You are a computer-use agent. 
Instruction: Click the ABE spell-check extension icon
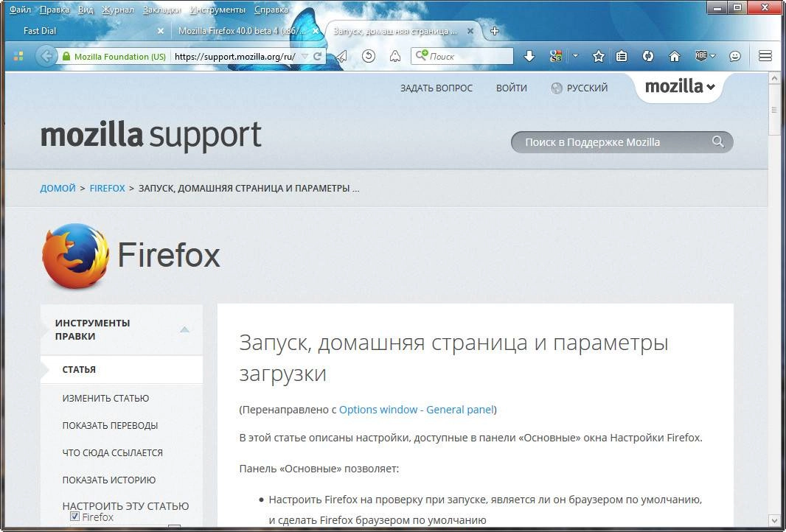(x=701, y=55)
